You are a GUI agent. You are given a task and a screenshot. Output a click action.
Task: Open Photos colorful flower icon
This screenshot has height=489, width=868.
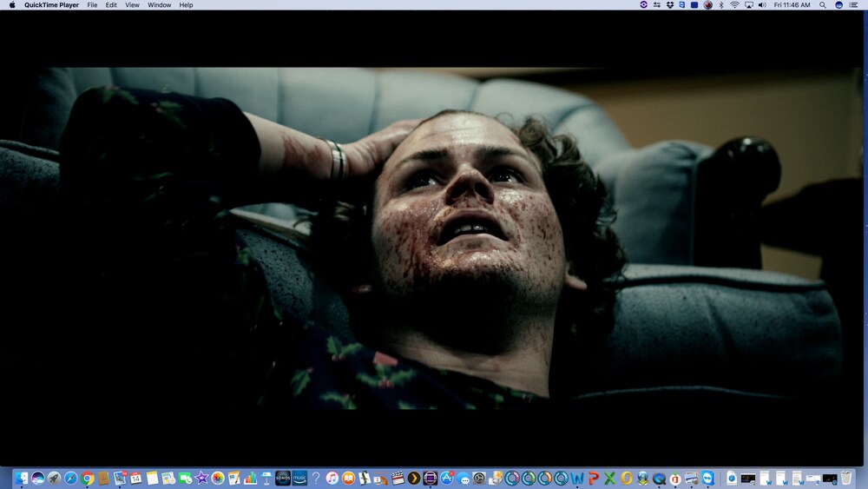pyautogui.click(x=218, y=478)
